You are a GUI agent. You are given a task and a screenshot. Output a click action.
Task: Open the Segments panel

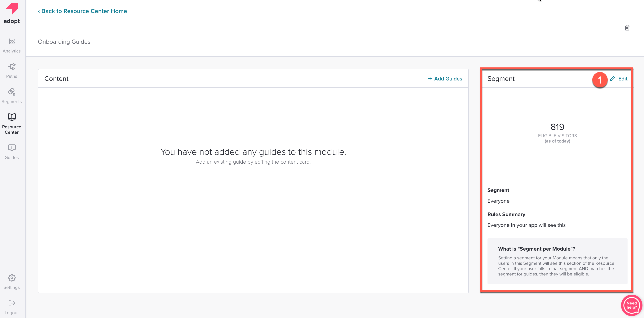click(11, 95)
